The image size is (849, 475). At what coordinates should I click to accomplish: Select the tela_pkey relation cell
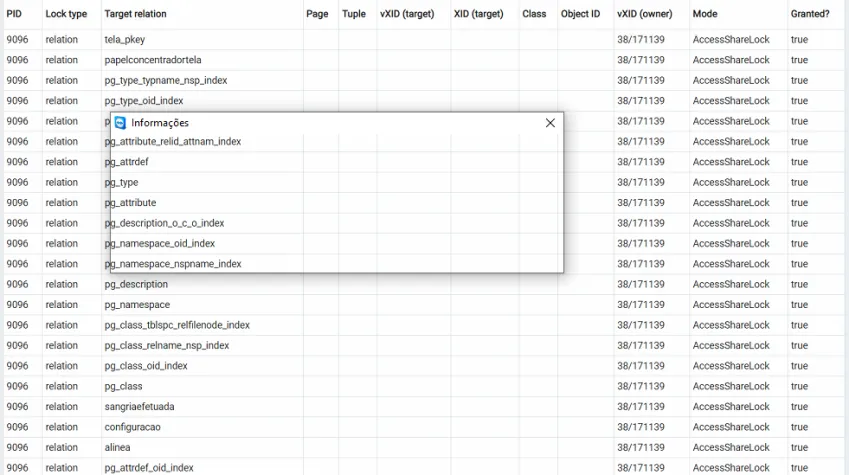202,40
